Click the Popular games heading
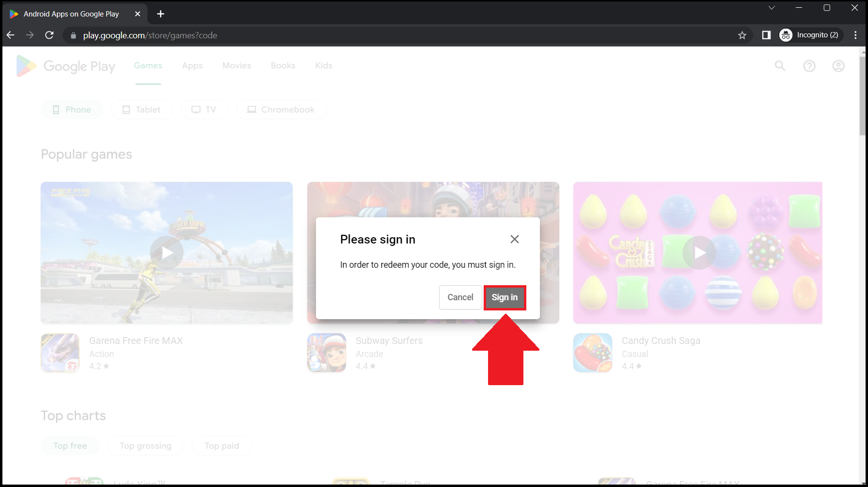 click(x=86, y=154)
